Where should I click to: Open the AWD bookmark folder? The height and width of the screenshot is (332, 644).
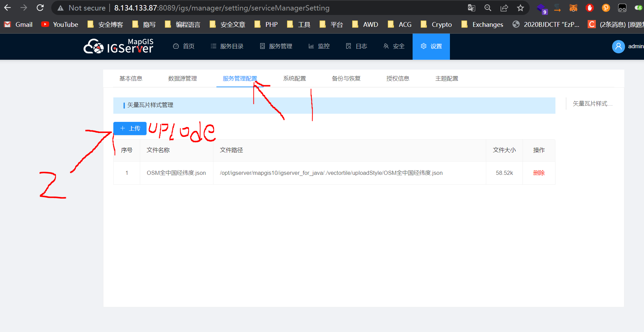[x=365, y=24]
